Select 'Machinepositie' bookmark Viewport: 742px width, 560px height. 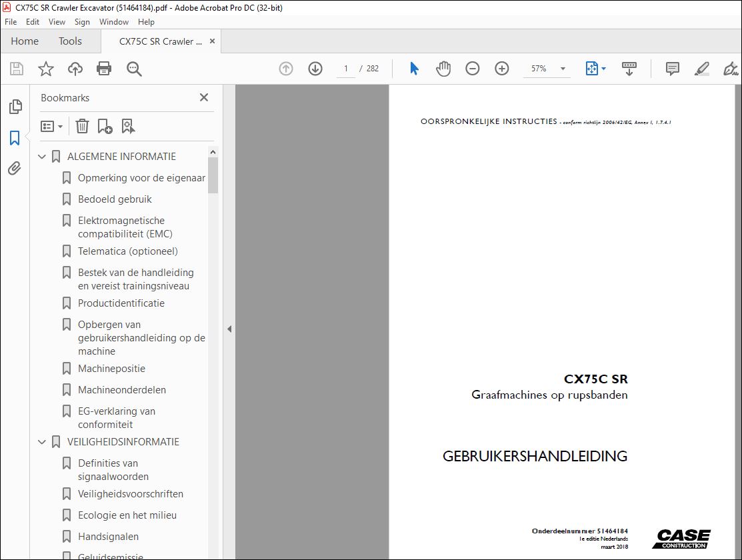click(112, 369)
